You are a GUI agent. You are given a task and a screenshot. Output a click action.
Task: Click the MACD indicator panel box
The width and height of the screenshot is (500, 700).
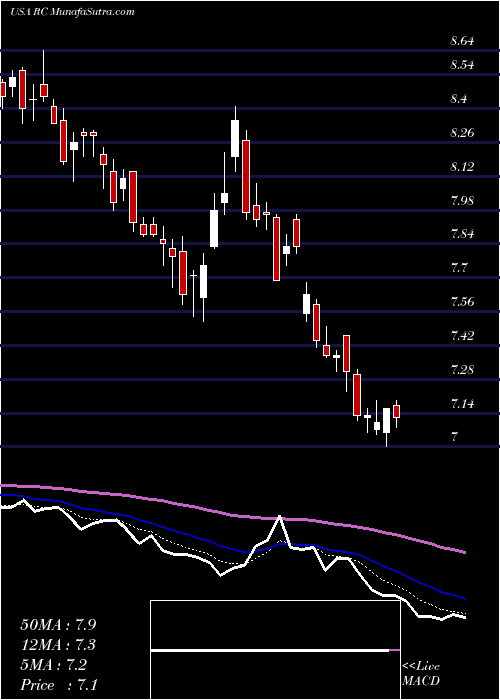tap(275, 650)
